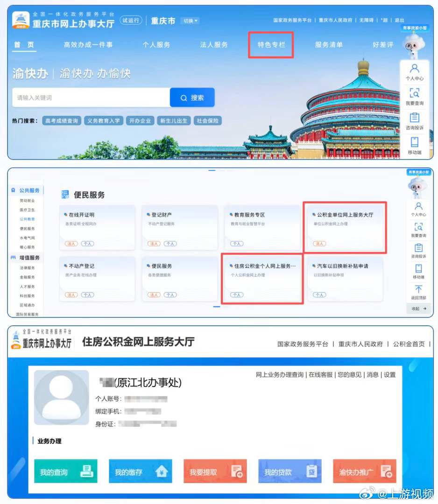Viewport: 438px width, 504px height.
Task: Open 咨询投诉 icon in the homepage banner sidebar
Action: click(x=415, y=117)
